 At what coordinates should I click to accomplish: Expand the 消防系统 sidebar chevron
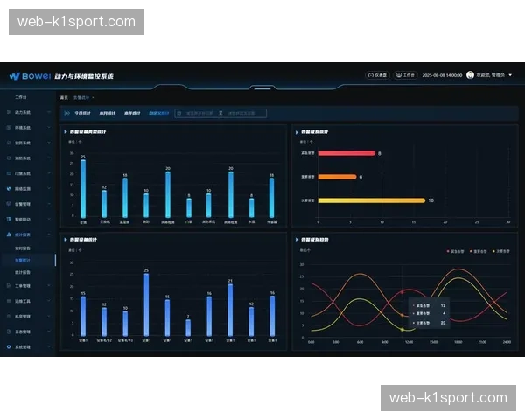[x=49, y=157]
